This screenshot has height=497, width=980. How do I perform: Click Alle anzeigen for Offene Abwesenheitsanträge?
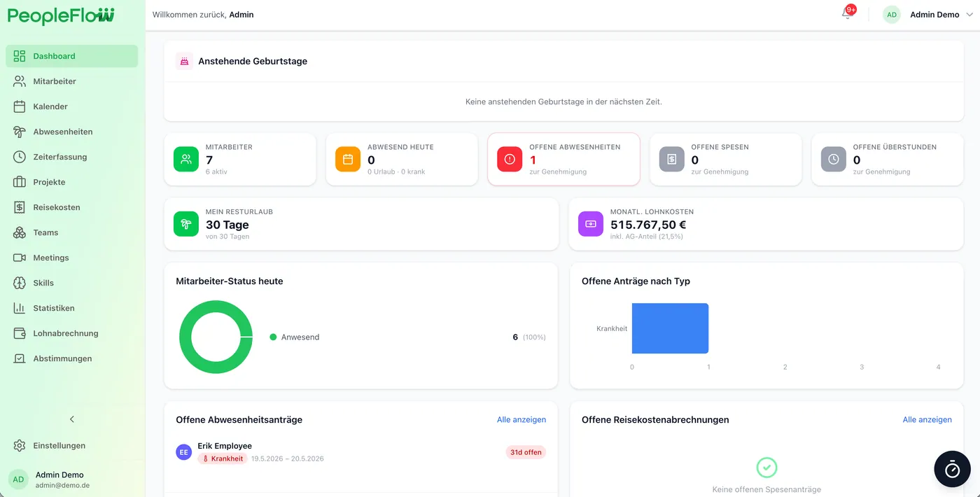pyautogui.click(x=521, y=419)
